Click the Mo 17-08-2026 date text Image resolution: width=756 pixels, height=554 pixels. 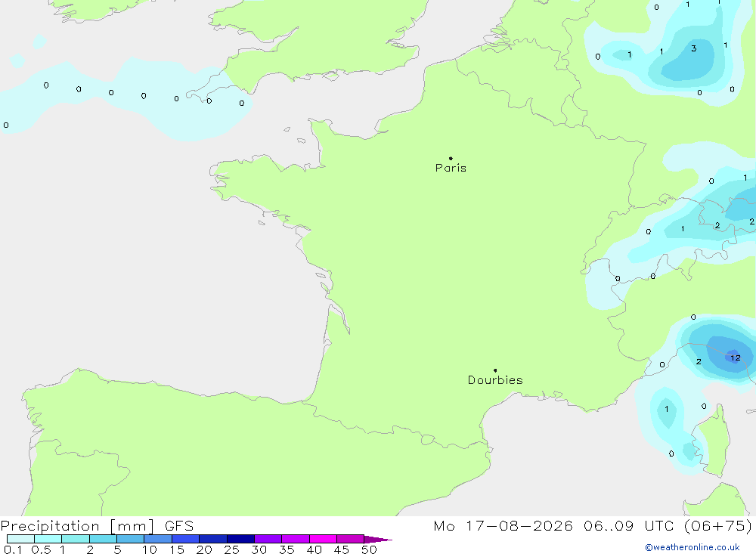click(x=503, y=526)
